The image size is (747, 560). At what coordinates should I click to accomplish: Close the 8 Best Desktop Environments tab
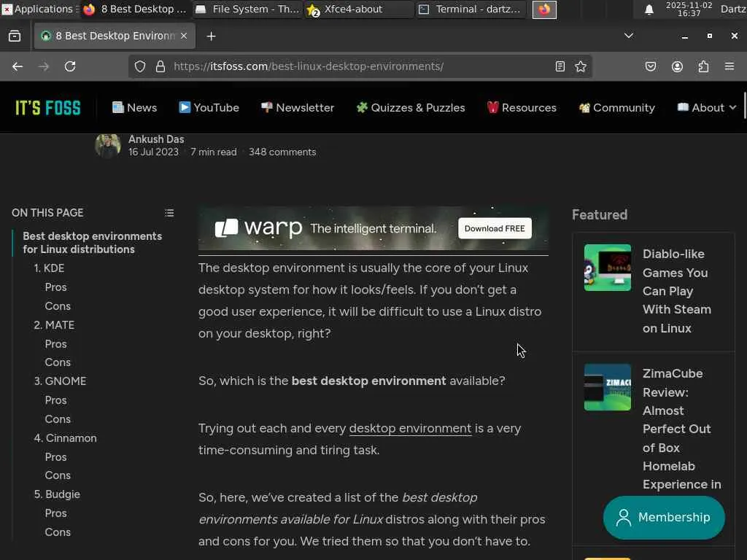click(184, 36)
